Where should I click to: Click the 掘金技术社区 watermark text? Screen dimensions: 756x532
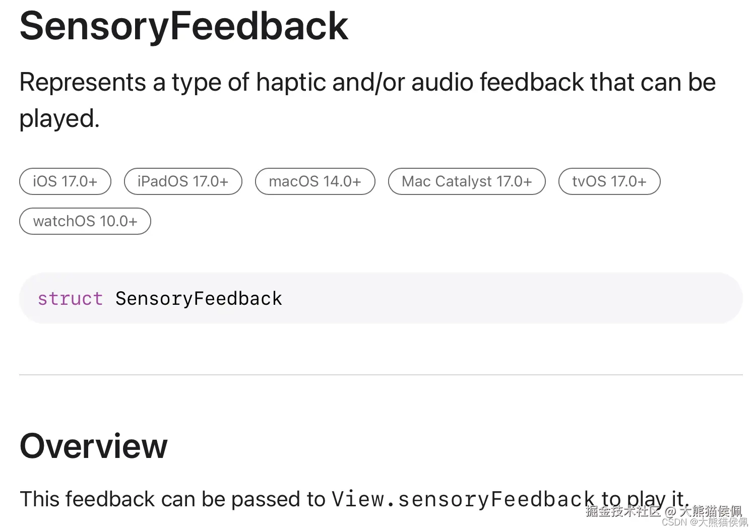click(622, 511)
